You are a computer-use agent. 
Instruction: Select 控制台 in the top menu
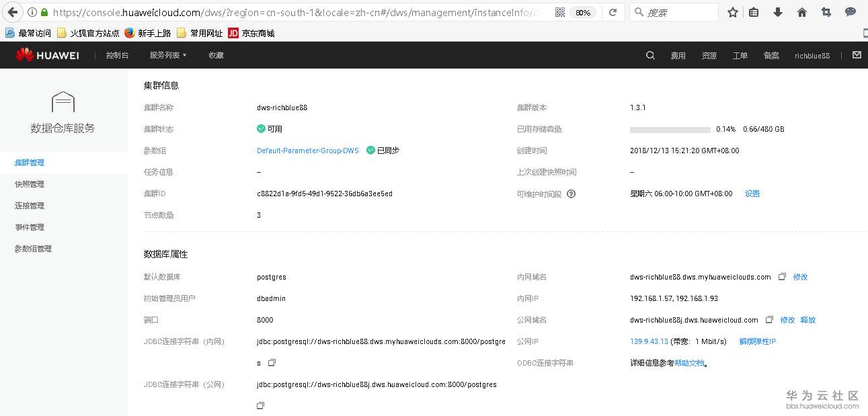point(118,55)
